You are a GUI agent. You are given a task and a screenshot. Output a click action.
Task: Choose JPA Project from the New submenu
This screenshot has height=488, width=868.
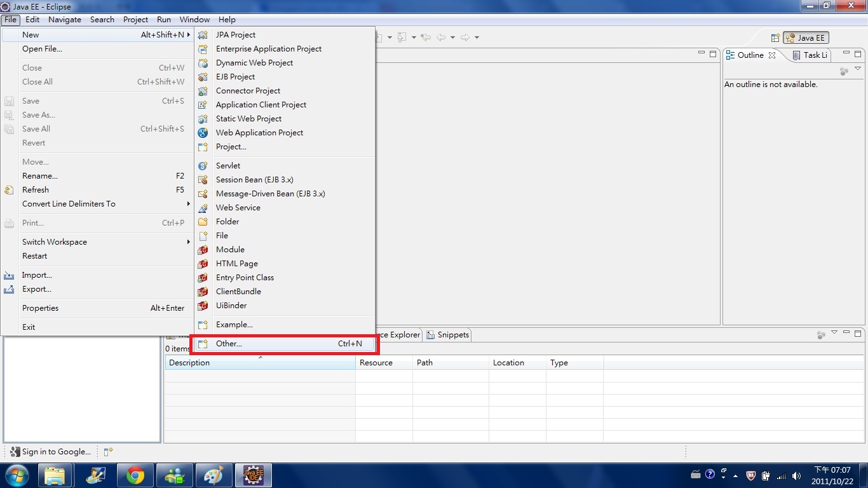click(284, 35)
